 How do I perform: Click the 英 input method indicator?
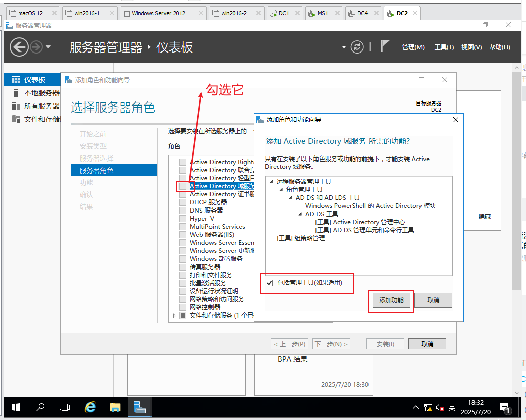(452, 407)
